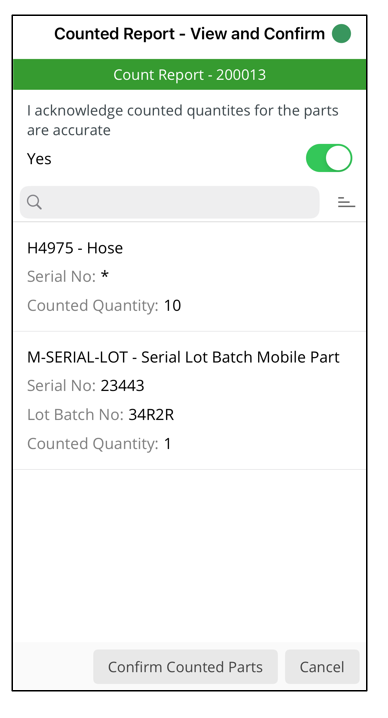Click the Yes label beside the switch
Screen dimensions: 388x718
coord(39,158)
